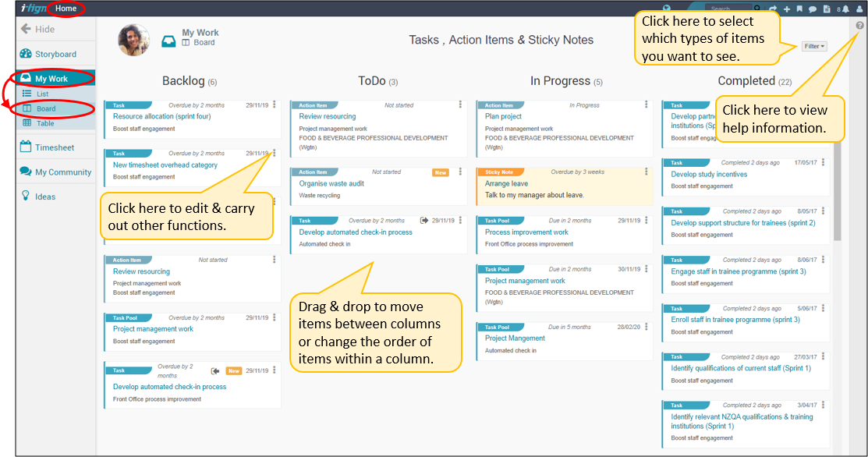This screenshot has width=868, height=457.
Task: Open the bookmark icon in top bar
Action: [799, 9]
